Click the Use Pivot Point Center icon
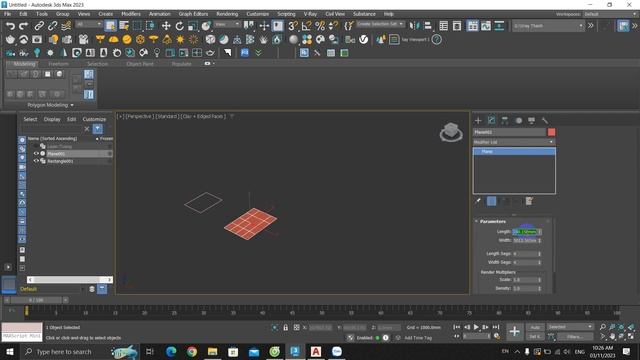This screenshot has width=640, height=360. tap(249, 26)
